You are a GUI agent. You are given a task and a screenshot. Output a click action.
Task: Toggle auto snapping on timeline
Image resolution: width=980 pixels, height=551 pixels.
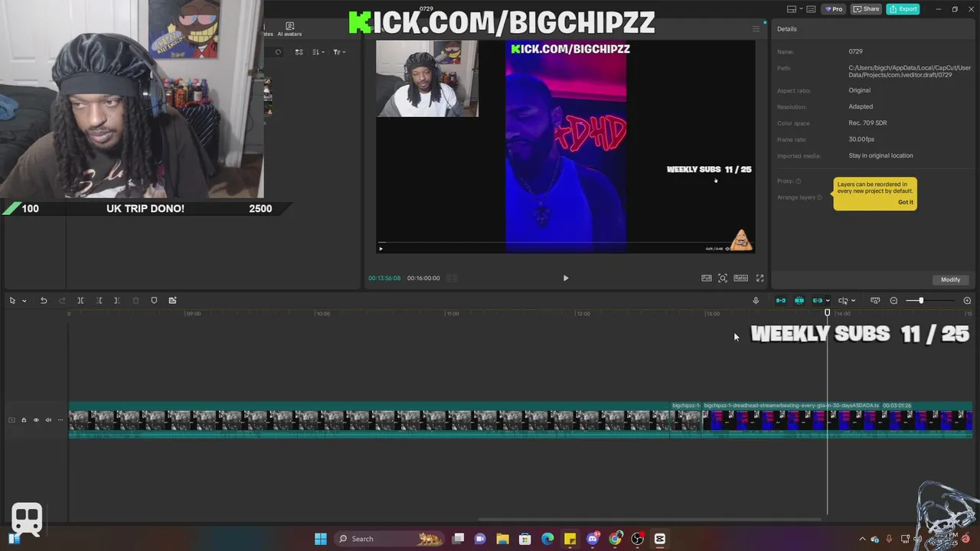(x=799, y=301)
